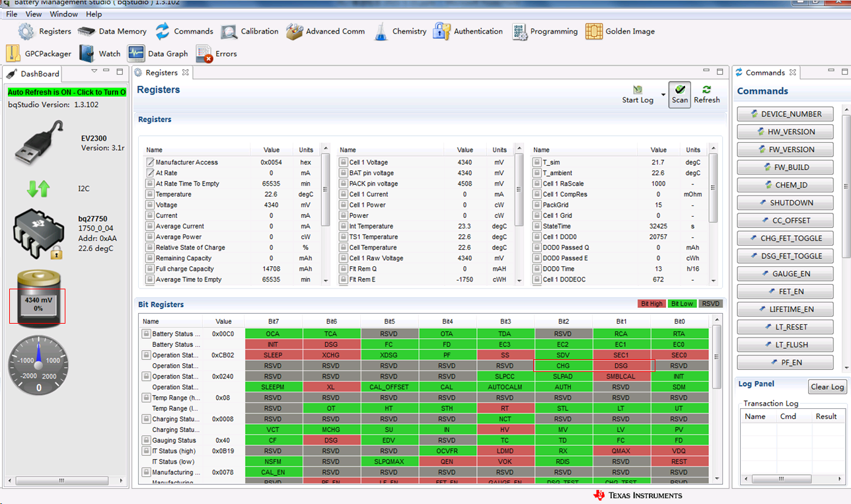Minimize the Registers panel
The height and width of the screenshot is (504, 851).
click(706, 71)
